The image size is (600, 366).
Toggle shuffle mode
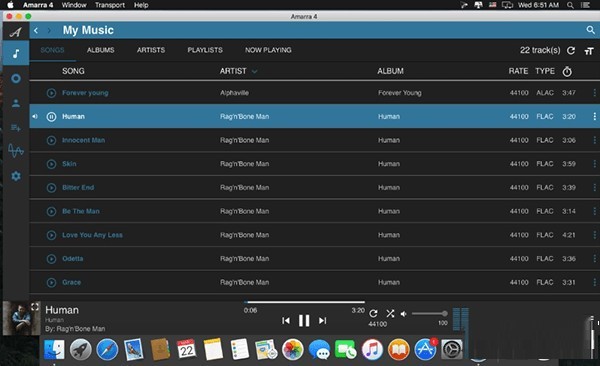coord(390,314)
